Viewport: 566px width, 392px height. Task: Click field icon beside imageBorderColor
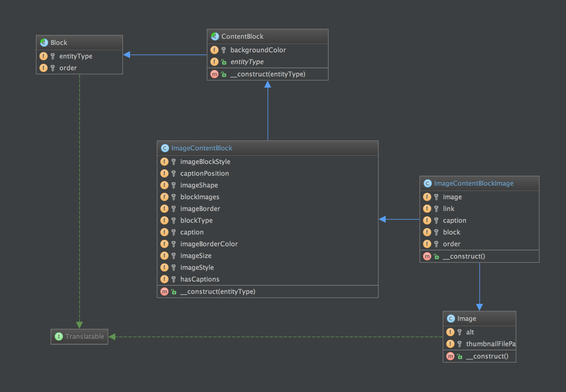coord(164,244)
